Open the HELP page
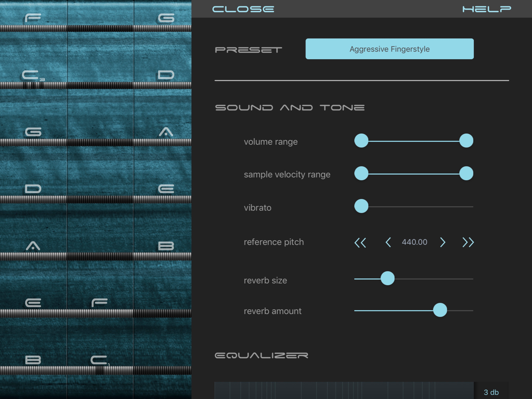The width and height of the screenshot is (532, 399). tap(487, 9)
